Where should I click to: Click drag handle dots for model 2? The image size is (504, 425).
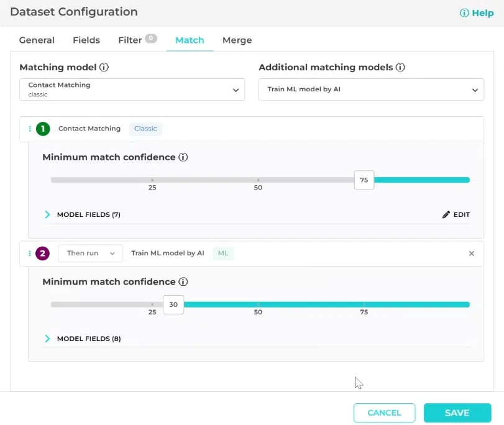(30, 254)
